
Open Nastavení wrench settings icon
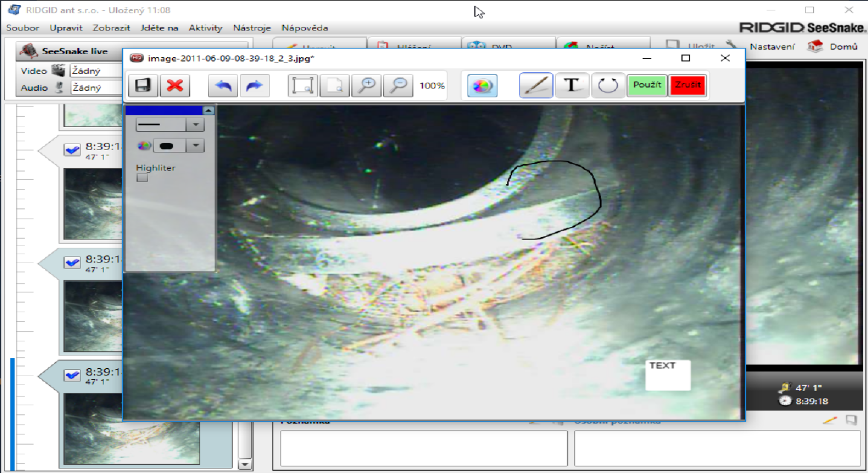(x=732, y=46)
